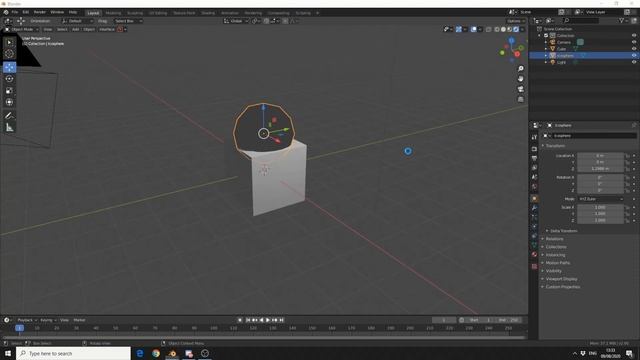Expand the Camera item in the outliner
This screenshot has width=640, height=360.
tap(546, 42)
